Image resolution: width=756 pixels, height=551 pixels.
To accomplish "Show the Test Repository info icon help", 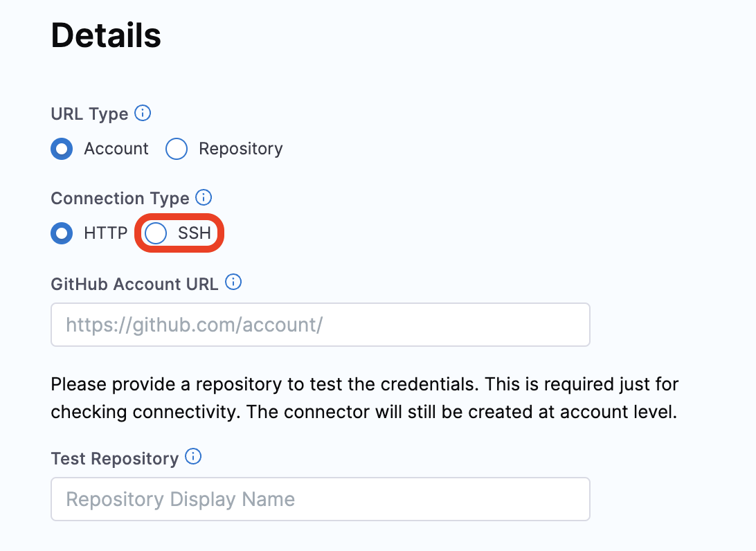I will (x=193, y=457).
